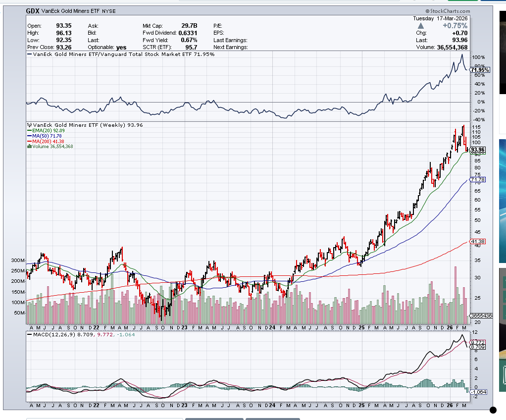
Task: Click the GDX ticker symbol in header
Action: [x=33, y=10]
